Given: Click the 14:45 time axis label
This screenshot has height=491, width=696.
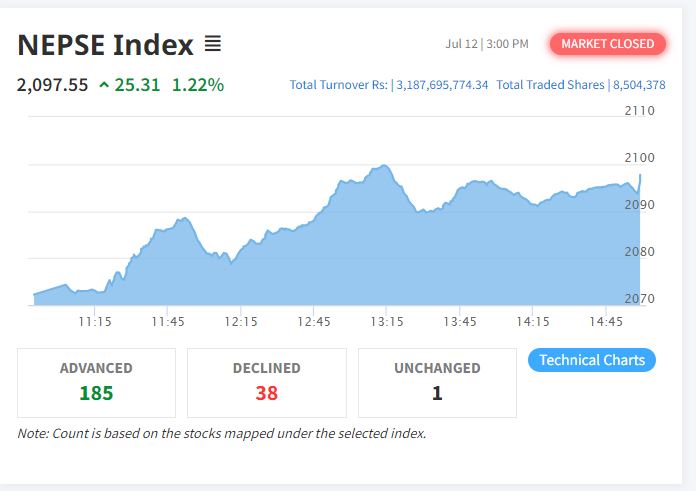Looking at the screenshot, I should click(x=606, y=321).
